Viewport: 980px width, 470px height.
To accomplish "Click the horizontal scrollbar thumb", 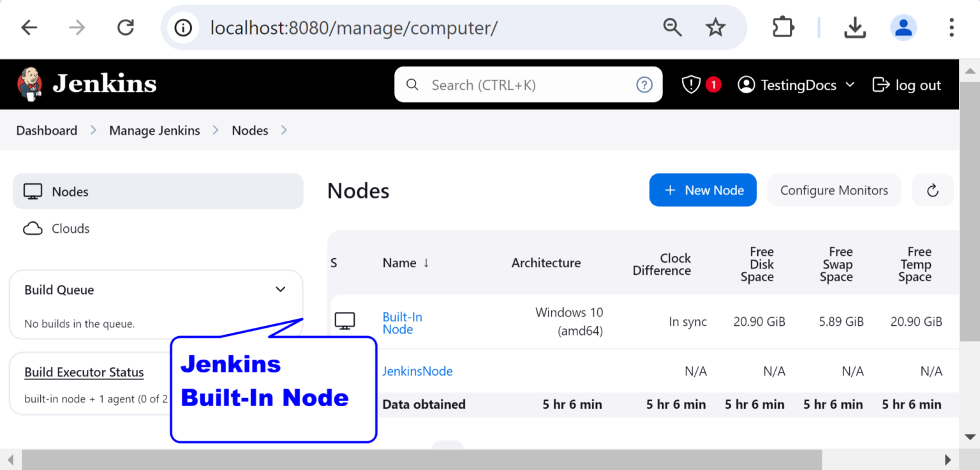I will (x=422, y=460).
